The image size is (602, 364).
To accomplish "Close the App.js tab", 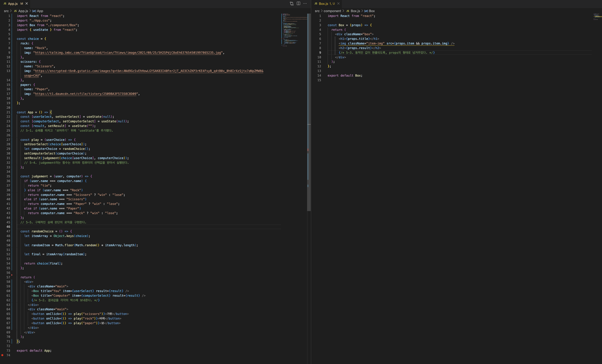I will click(27, 4).
